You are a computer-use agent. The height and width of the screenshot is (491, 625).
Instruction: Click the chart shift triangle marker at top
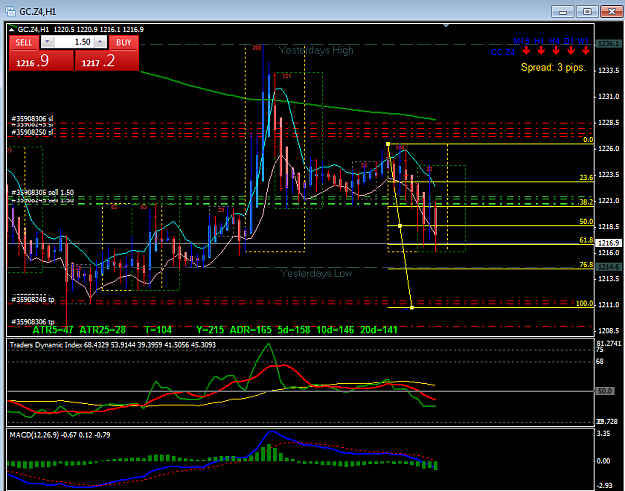click(x=446, y=26)
